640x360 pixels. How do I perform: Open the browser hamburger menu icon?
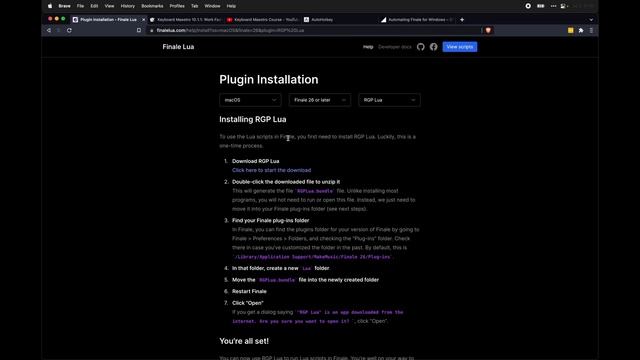(591, 30)
